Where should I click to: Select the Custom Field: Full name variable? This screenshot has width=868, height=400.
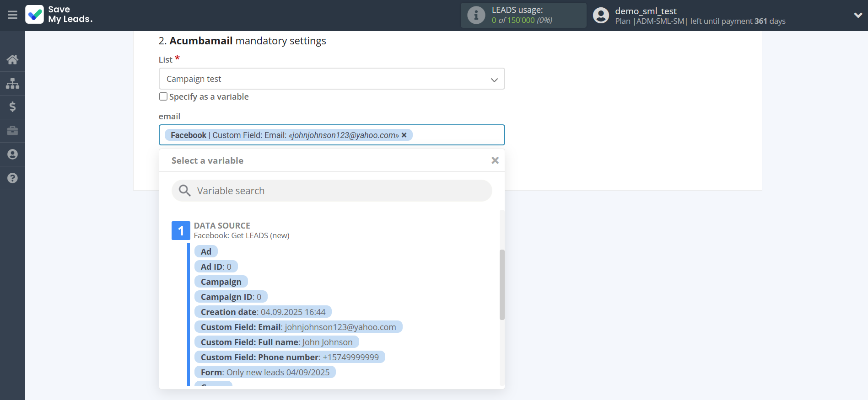[276, 342]
